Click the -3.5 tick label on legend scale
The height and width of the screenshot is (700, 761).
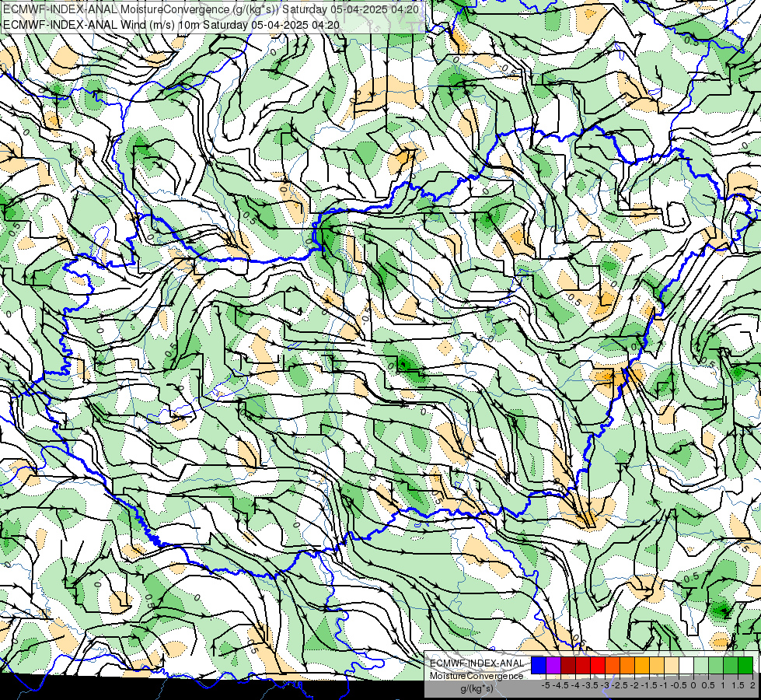[590, 685]
